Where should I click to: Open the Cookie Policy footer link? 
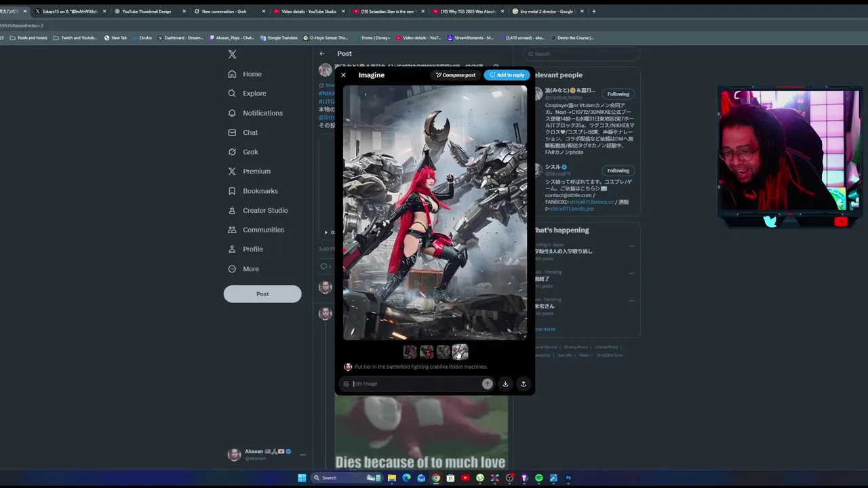pos(606,347)
